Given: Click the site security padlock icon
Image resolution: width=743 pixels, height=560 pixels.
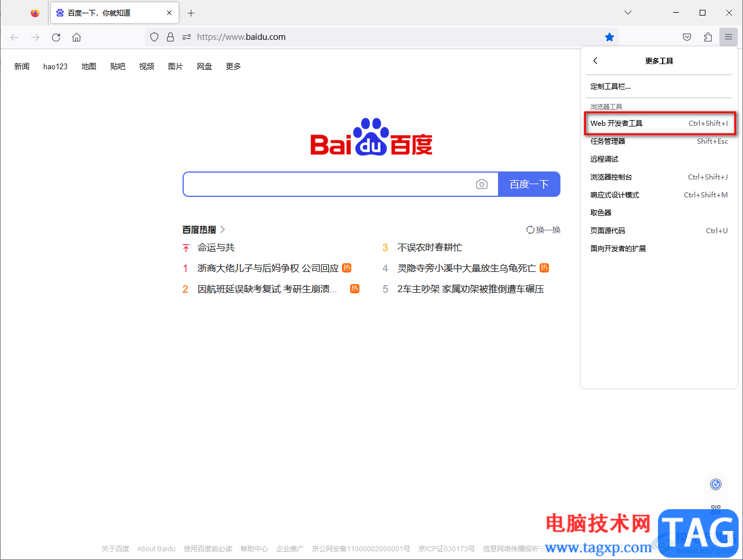Looking at the screenshot, I should tap(170, 37).
